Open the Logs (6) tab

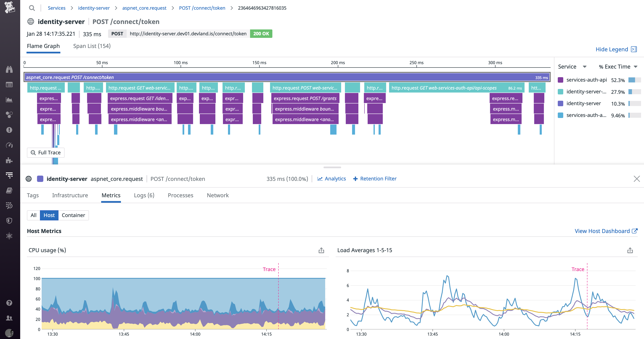coord(144,195)
